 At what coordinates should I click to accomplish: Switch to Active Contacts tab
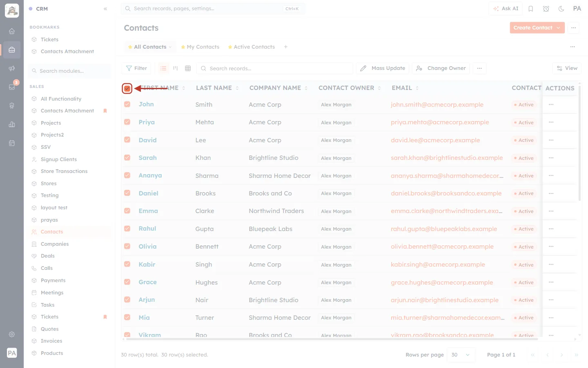click(252, 47)
